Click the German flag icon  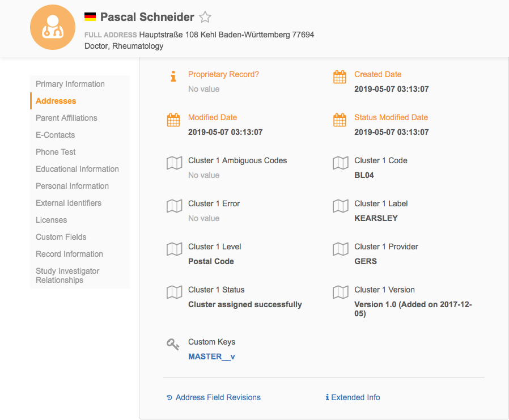pos(90,18)
